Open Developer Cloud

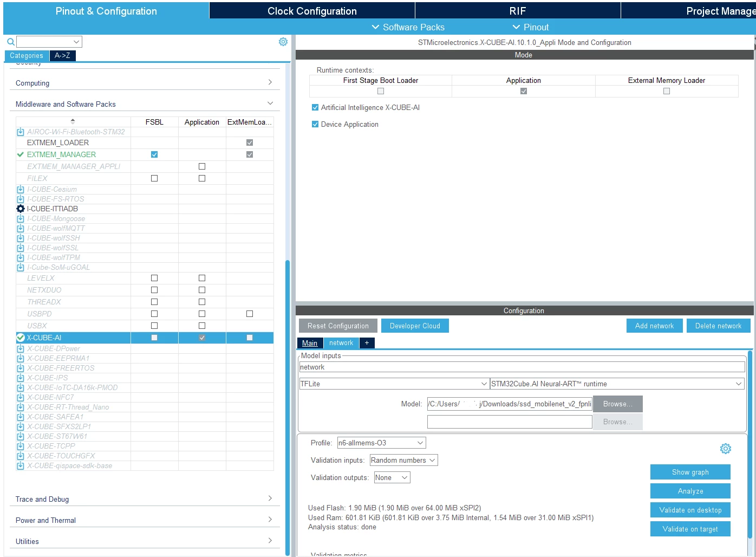pos(415,326)
